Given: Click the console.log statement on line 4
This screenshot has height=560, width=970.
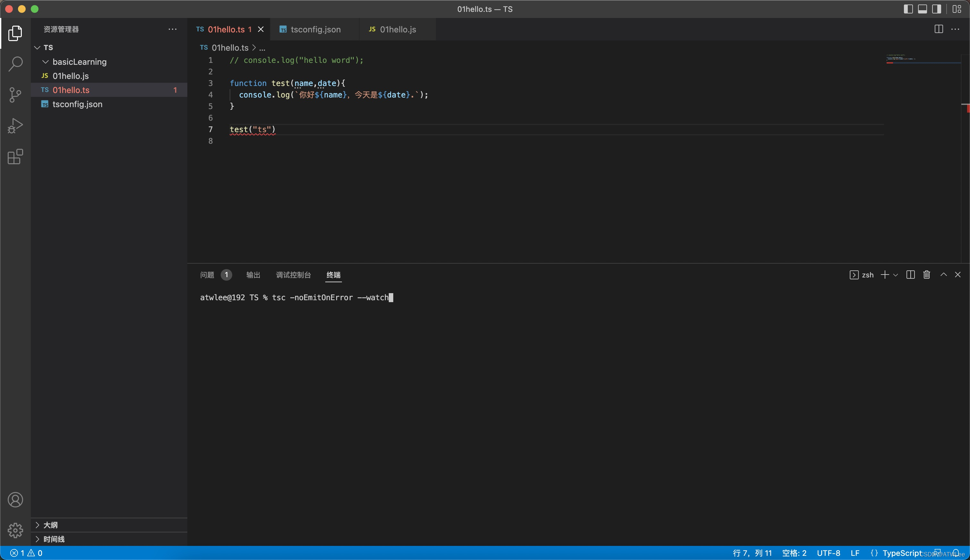Looking at the screenshot, I should click(334, 95).
